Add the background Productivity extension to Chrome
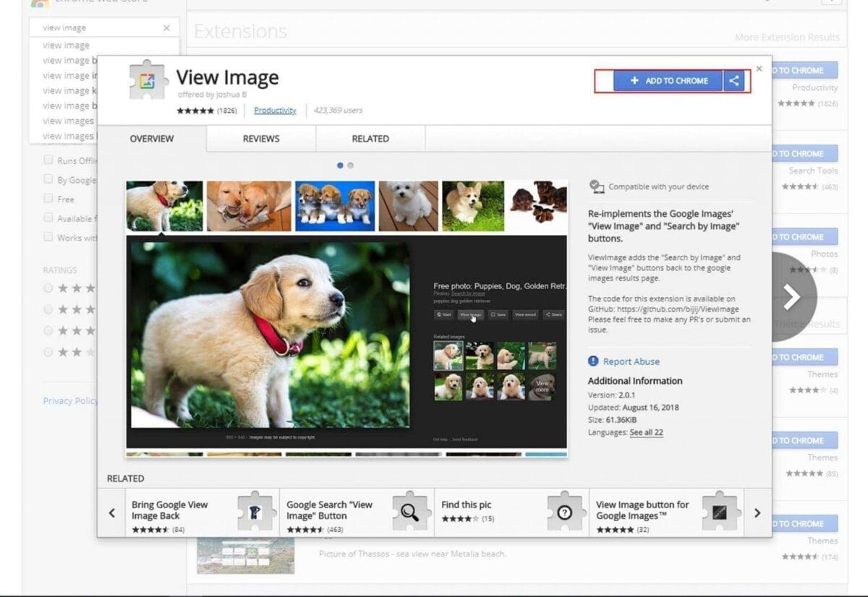The image size is (868, 597). click(805, 70)
